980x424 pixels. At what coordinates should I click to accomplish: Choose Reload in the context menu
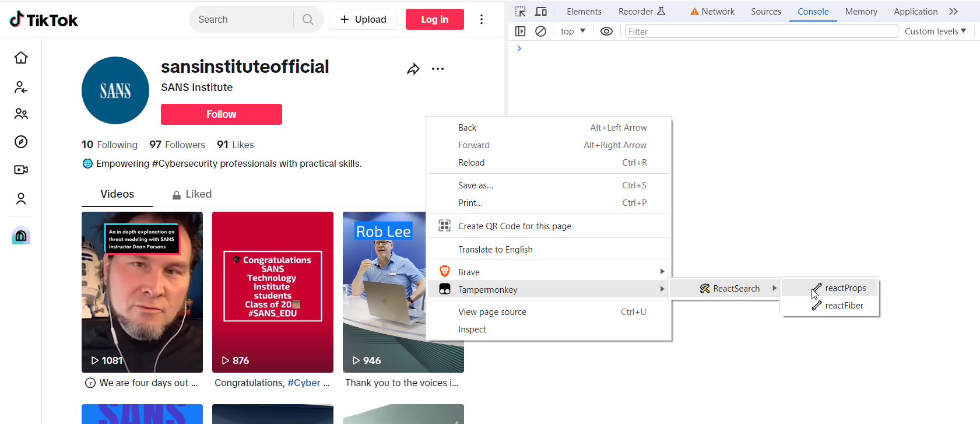(x=549, y=163)
